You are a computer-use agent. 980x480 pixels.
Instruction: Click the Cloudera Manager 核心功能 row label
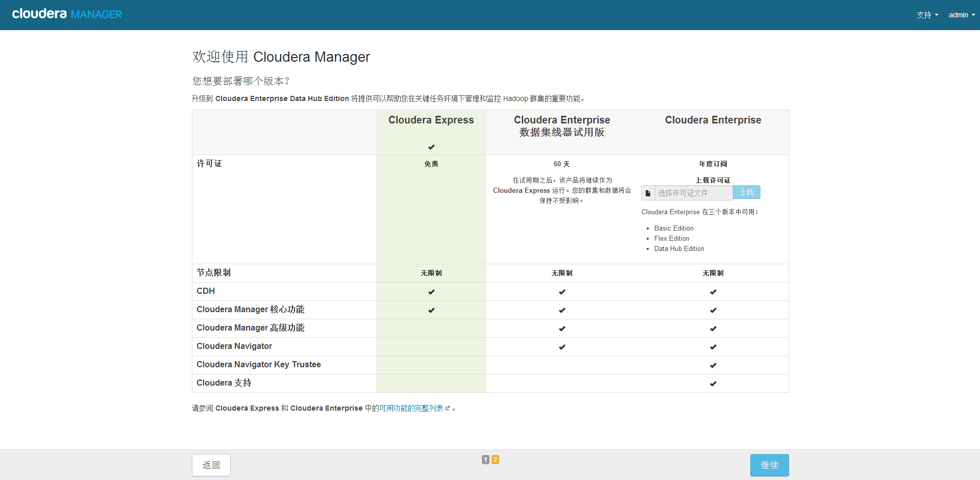tap(251, 309)
